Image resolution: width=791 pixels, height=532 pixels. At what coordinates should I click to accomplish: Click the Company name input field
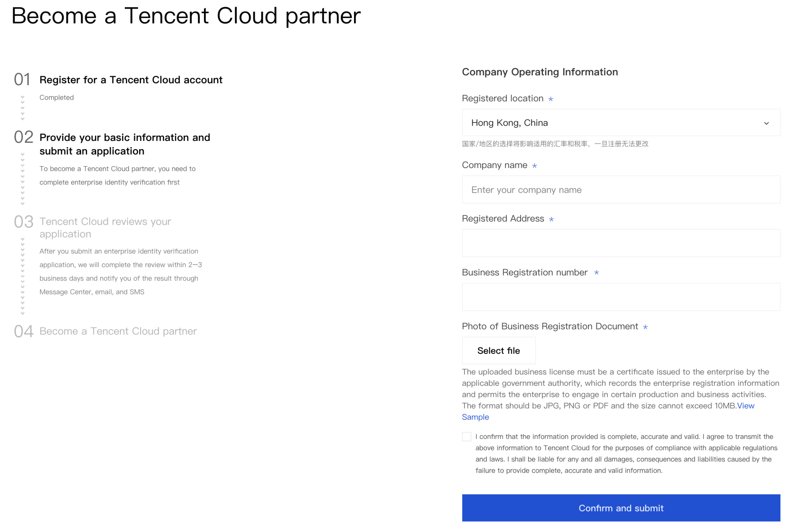coord(621,190)
